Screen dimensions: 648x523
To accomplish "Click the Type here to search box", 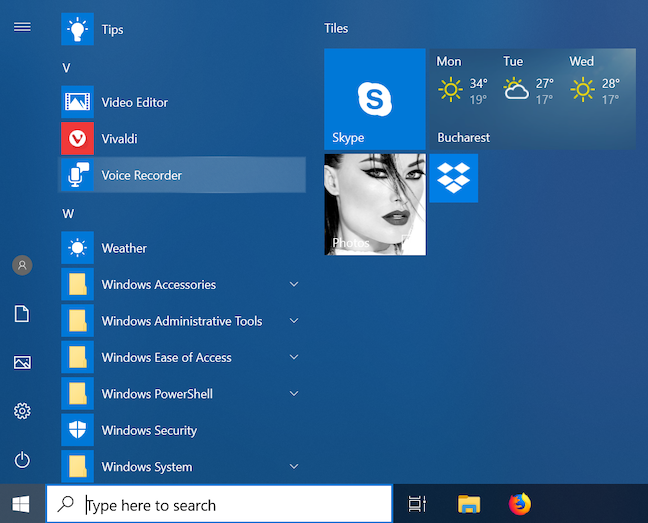I will [219, 504].
